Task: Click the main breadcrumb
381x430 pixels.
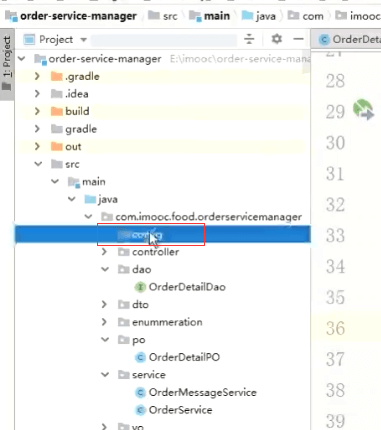Action: [217, 16]
